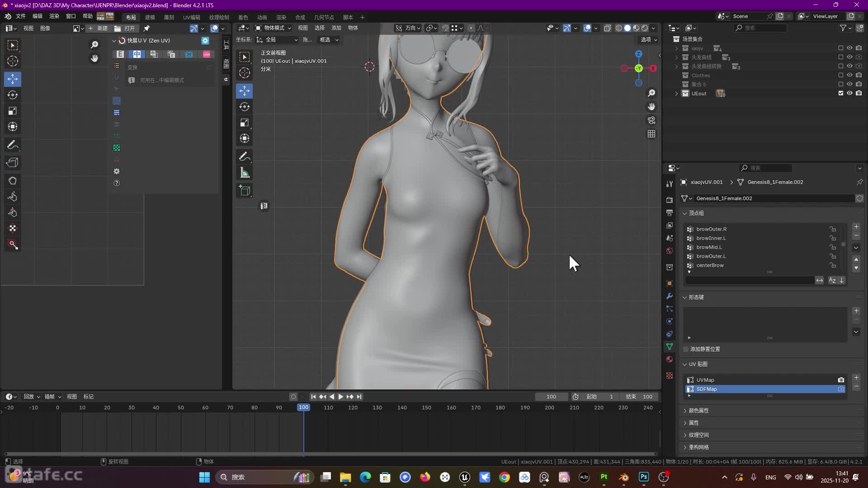Add a new shape key with the plus button
This screenshot has height=488, width=868.
[856, 311]
